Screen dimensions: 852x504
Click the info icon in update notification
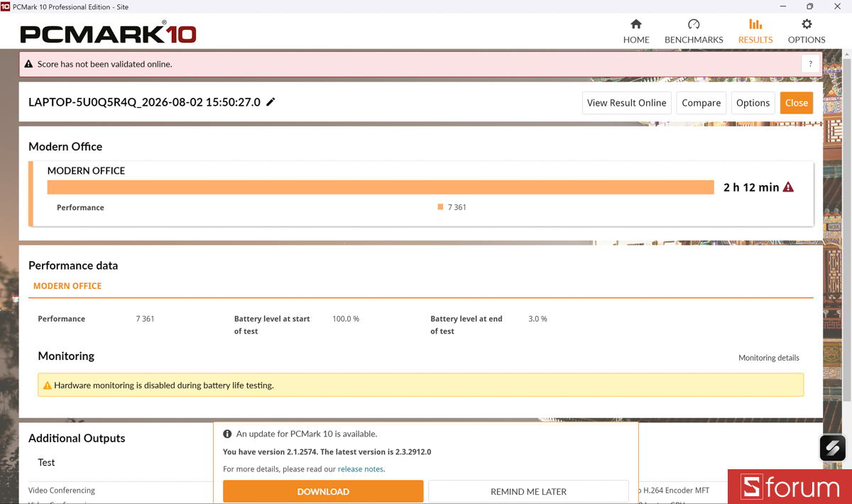coord(227,434)
